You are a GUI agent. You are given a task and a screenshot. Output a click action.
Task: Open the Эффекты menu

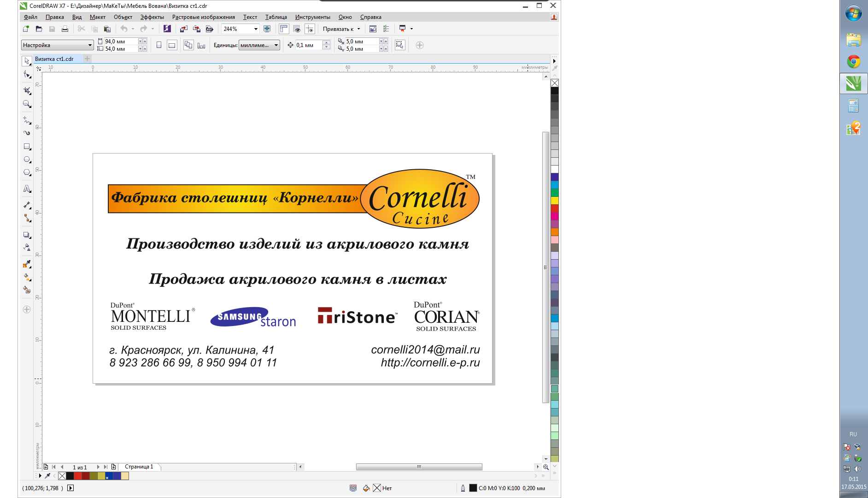152,17
